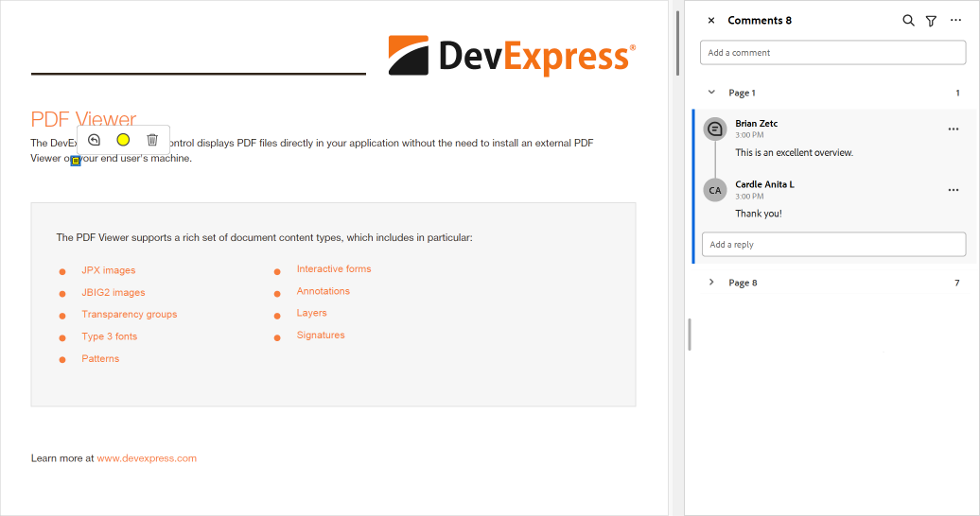Click the 'This is an excellent overview.' comment
The height and width of the screenshot is (516, 980).
794,152
